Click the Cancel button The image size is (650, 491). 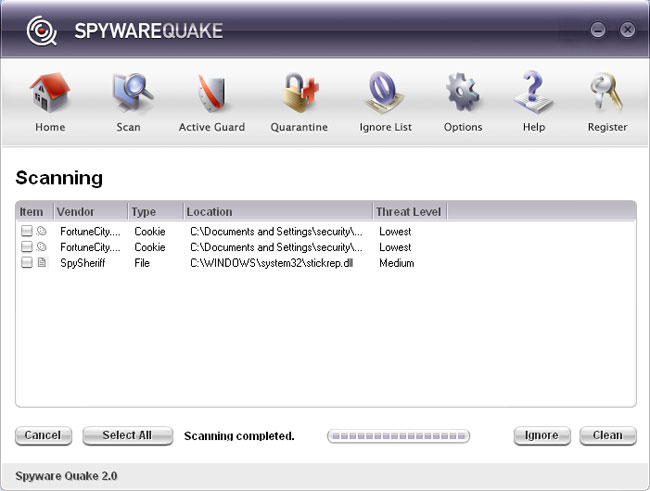point(43,435)
